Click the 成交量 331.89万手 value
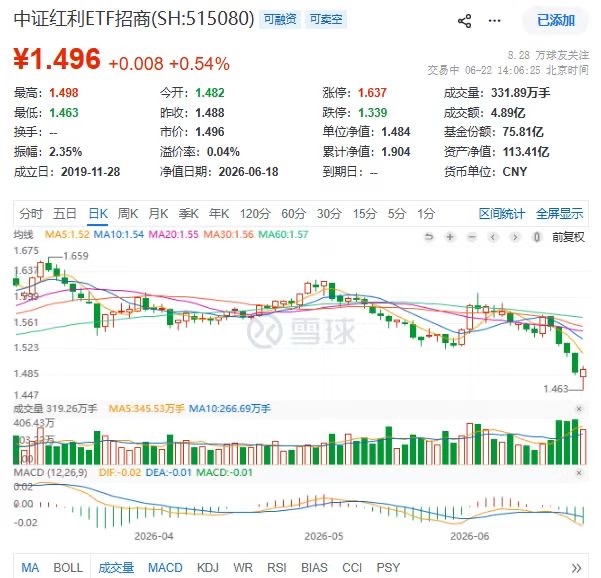 click(521, 93)
